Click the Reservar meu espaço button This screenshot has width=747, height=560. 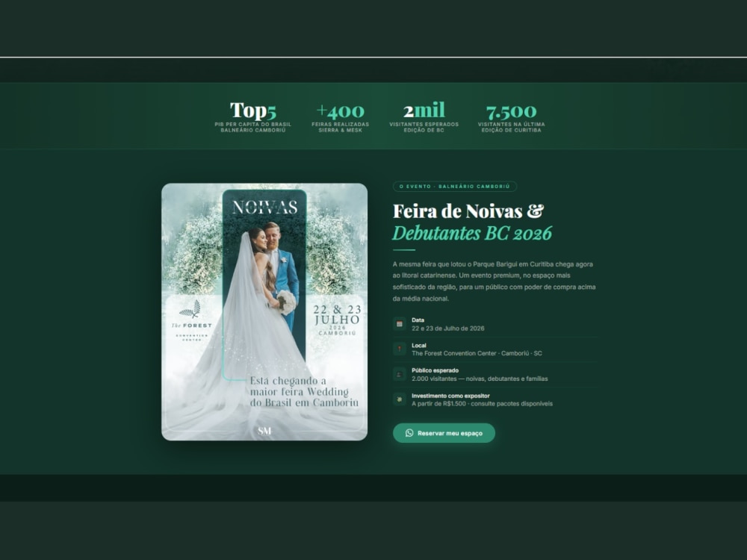pyautogui.click(x=444, y=433)
